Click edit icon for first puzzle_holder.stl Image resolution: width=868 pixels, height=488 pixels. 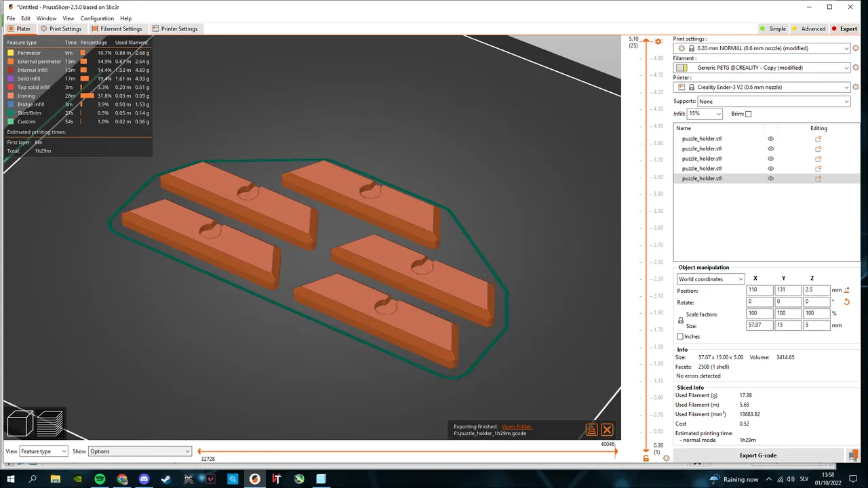point(818,139)
